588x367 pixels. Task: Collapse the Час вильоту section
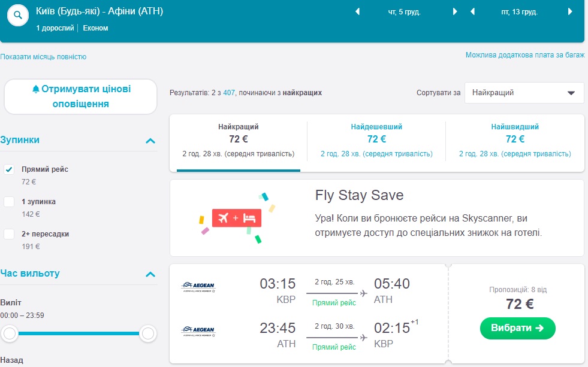click(150, 274)
